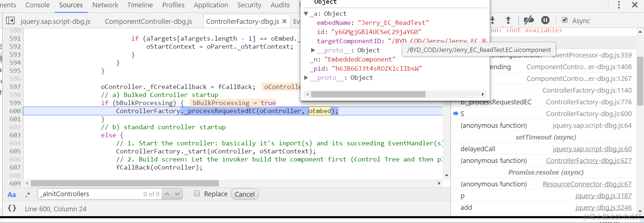Open link EventProcessor-dbg.js:359
The width and height of the screenshot is (644, 223).
tap(592, 55)
